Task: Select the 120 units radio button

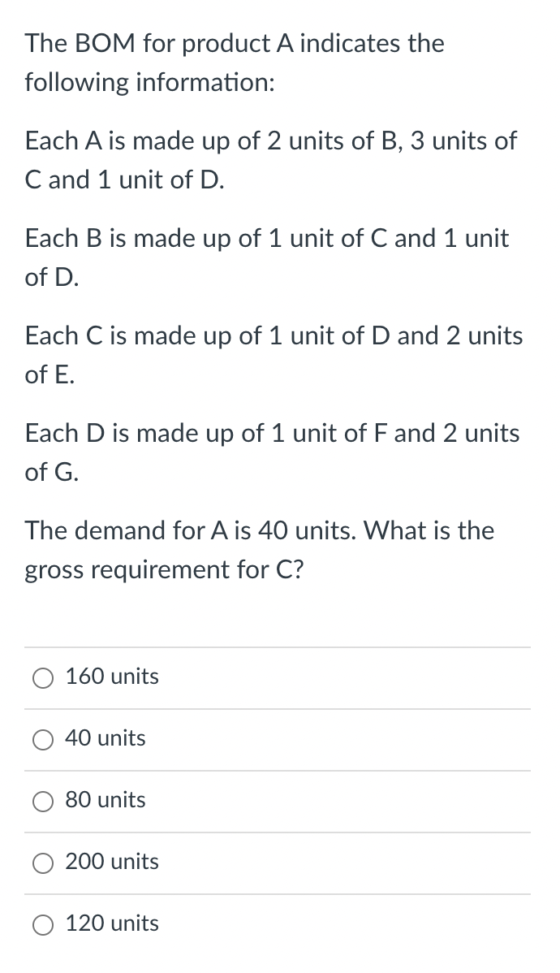Action: pyautogui.click(x=43, y=923)
